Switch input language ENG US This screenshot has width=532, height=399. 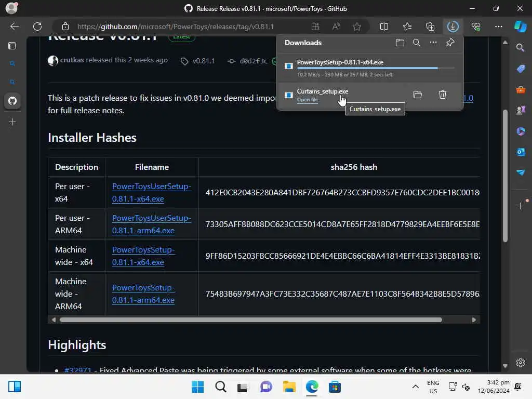[x=433, y=387]
